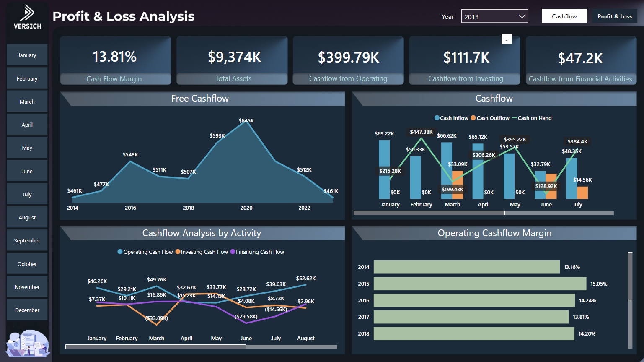Image resolution: width=644 pixels, height=362 pixels.
Task: Click the Cash Flow Margin KPI card
Action: [116, 60]
